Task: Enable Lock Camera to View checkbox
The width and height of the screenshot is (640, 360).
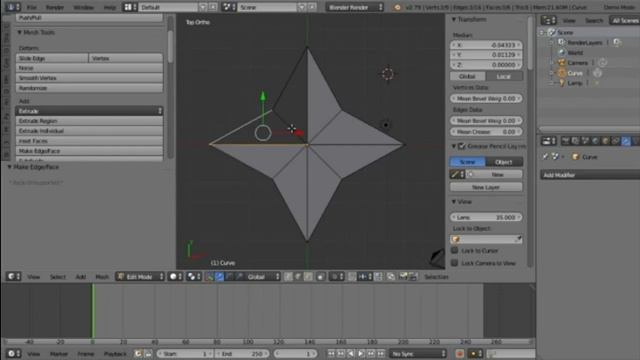Action: point(454,263)
